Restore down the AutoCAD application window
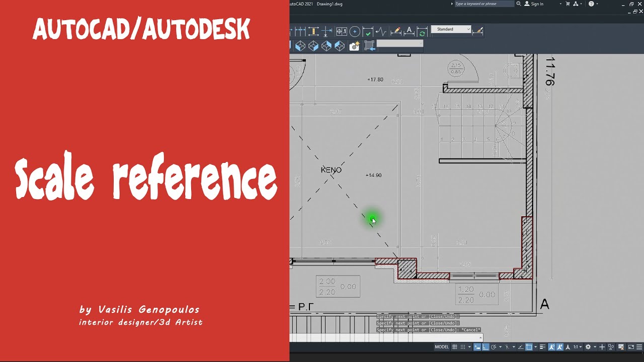Screen dimensions: 644x362 (x=631, y=4)
